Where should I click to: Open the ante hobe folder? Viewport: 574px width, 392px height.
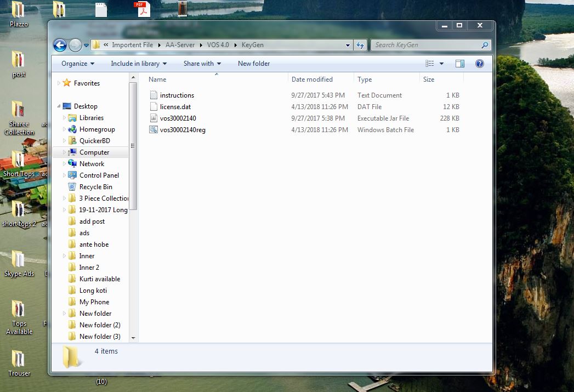(94, 245)
